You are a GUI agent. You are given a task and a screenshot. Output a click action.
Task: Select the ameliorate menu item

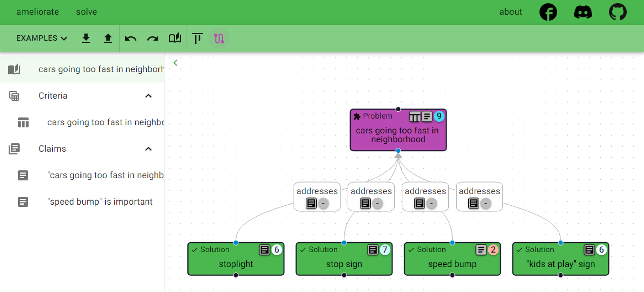[x=39, y=12]
